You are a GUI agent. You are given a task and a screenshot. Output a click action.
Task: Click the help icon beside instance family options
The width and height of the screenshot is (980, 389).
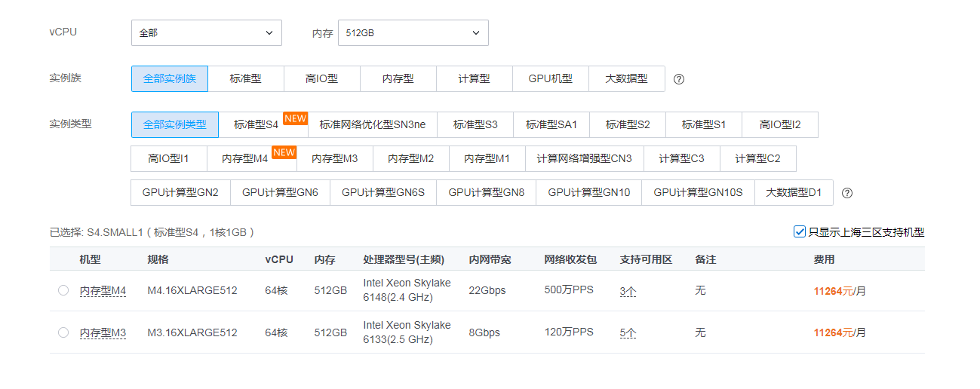tap(679, 79)
